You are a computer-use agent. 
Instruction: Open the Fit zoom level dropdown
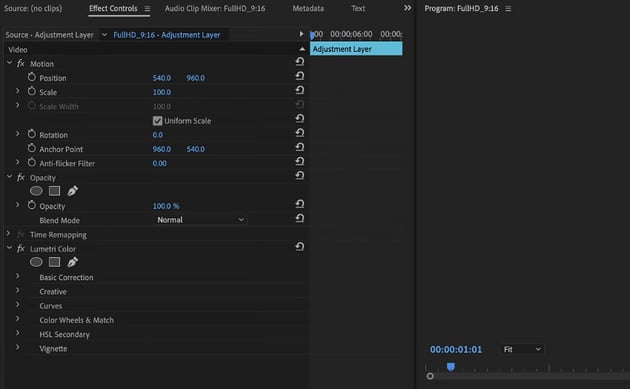522,349
